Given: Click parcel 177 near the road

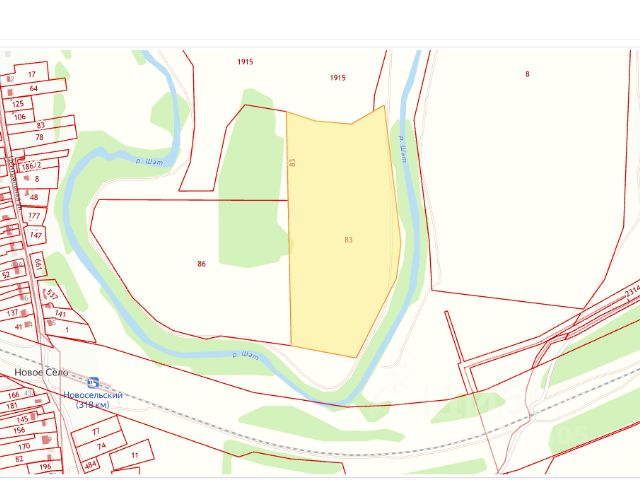Looking at the screenshot, I should point(35,216).
